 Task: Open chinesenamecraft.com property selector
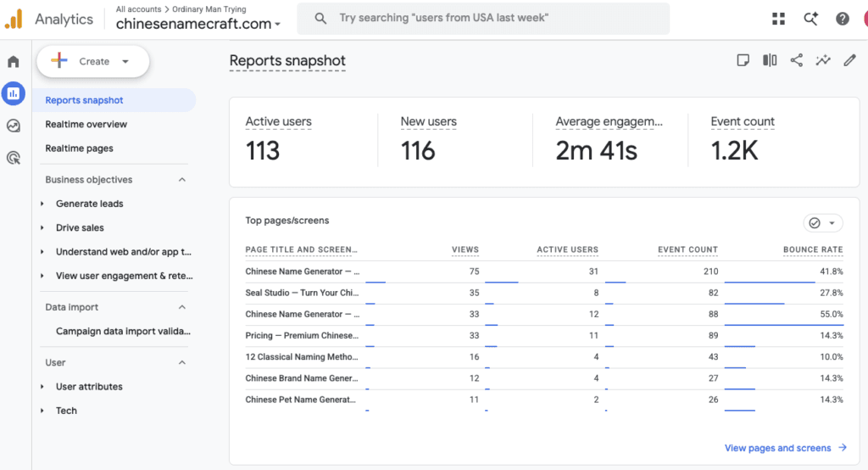198,24
